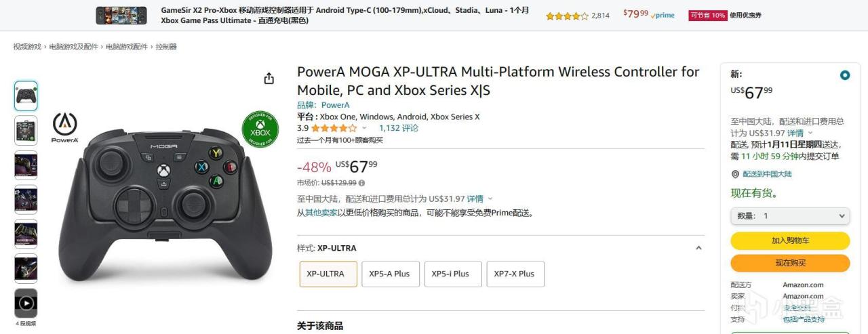Choose the XP7-X Plus style option
868x334 pixels.
[x=515, y=274]
